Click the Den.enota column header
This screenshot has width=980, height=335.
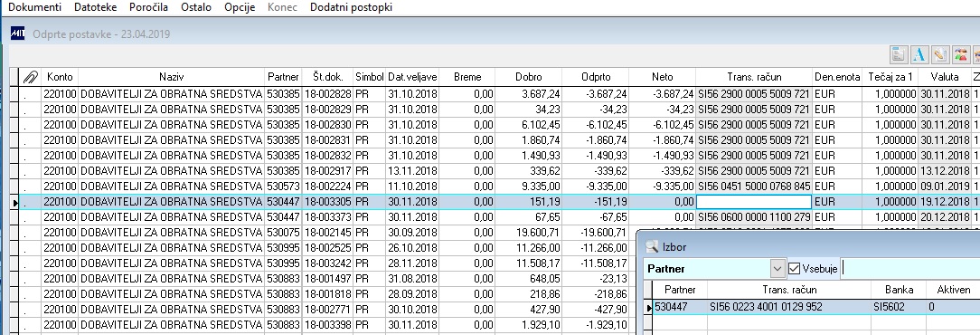click(x=837, y=77)
